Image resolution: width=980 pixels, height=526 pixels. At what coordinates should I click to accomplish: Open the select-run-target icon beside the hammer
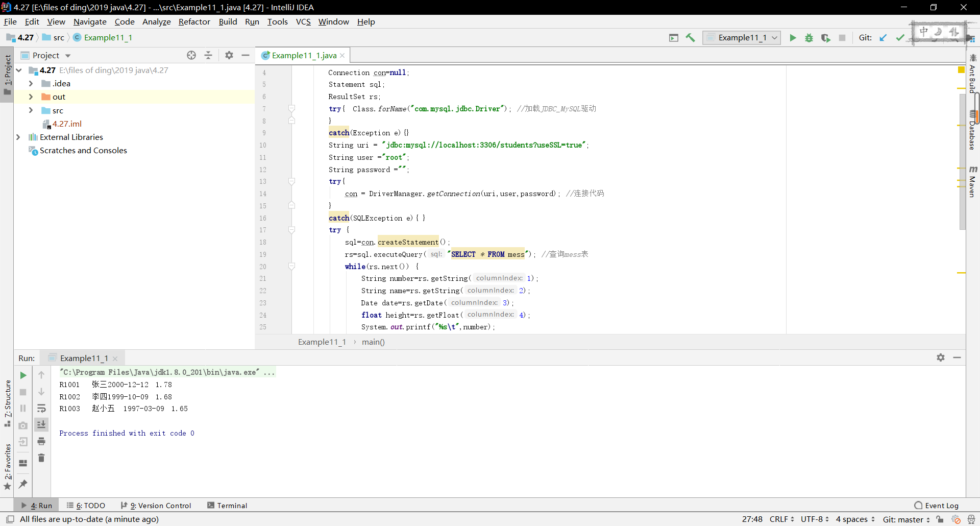coord(674,38)
